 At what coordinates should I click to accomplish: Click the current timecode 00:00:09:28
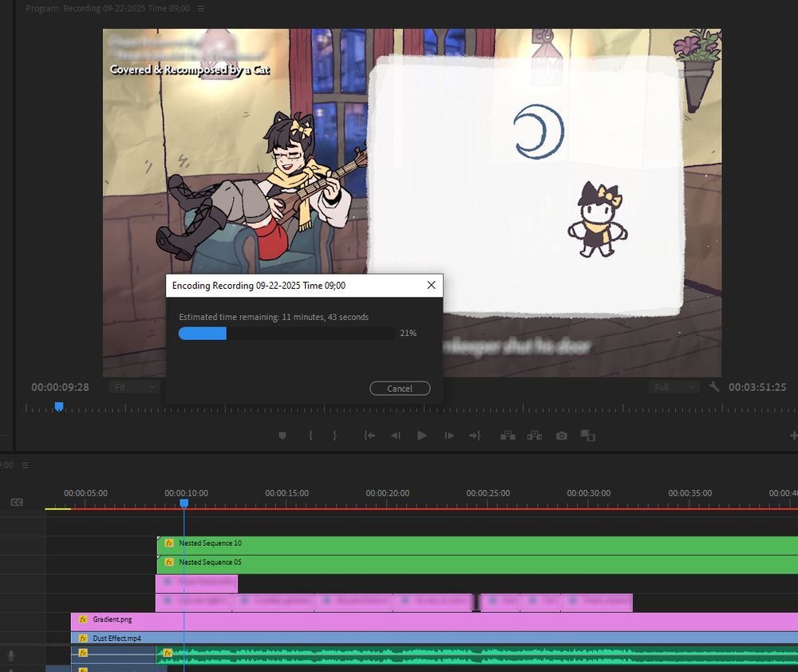click(x=60, y=387)
